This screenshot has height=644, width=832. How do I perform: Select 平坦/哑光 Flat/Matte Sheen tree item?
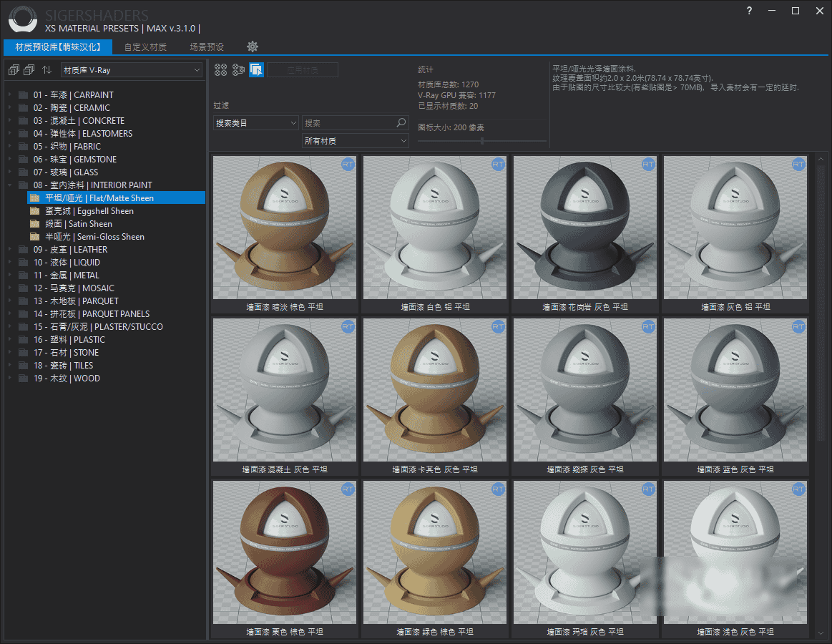click(116, 197)
